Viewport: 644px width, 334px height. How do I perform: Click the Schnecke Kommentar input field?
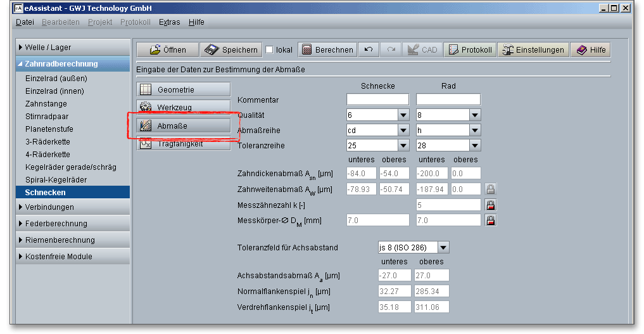(x=377, y=100)
